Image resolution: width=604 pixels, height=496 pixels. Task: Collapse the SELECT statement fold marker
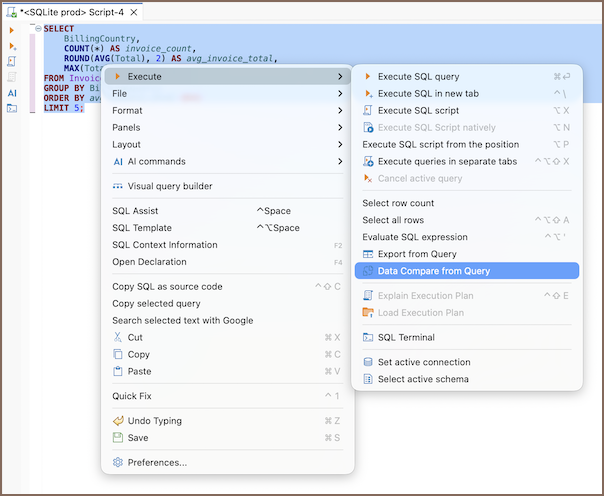pyautogui.click(x=37, y=29)
